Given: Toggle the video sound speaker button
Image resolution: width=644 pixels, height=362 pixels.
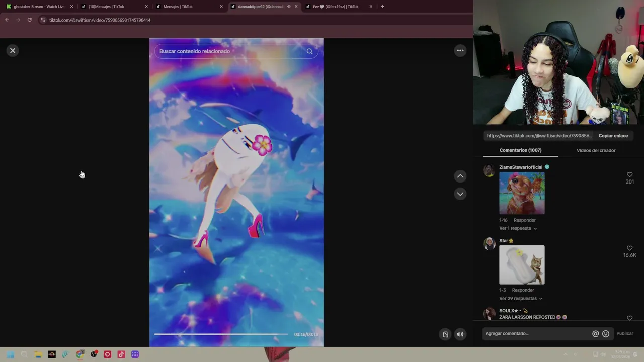Looking at the screenshot, I should [460, 334].
